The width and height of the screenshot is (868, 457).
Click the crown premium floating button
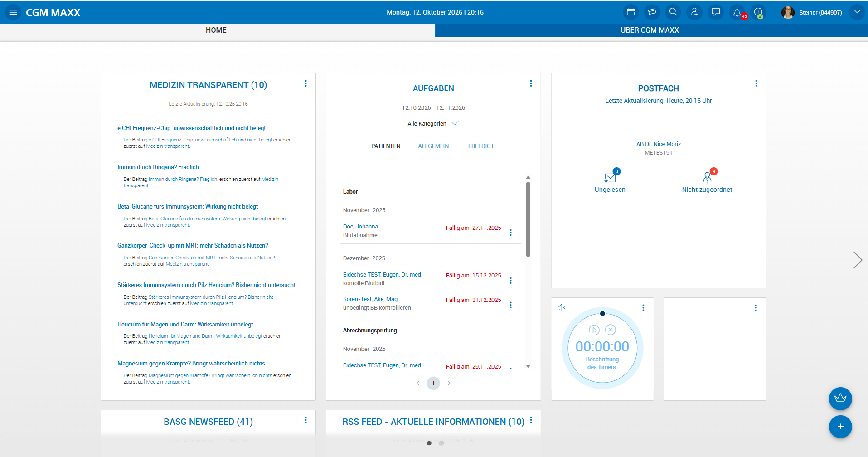pos(840,399)
